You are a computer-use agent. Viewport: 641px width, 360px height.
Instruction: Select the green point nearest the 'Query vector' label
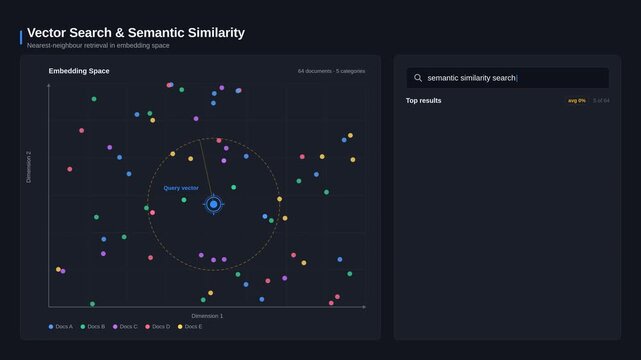pos(184,200)
